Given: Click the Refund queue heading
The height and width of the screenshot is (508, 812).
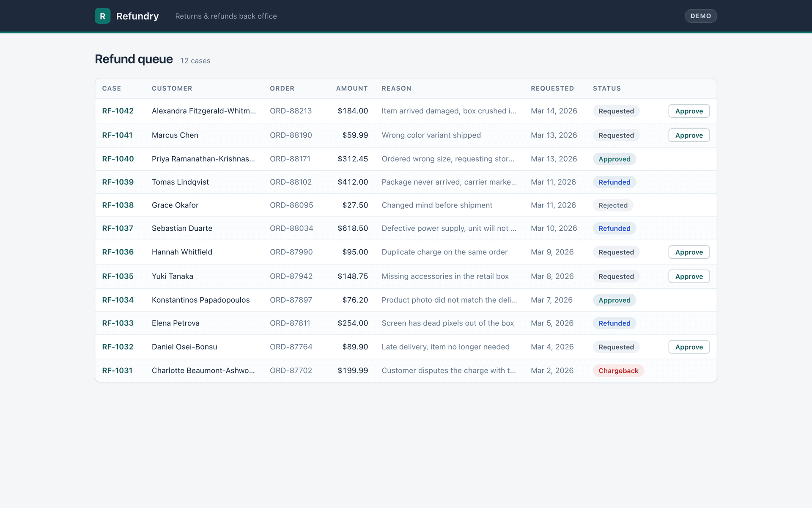Looking at the screenshot, I should 134,59.
